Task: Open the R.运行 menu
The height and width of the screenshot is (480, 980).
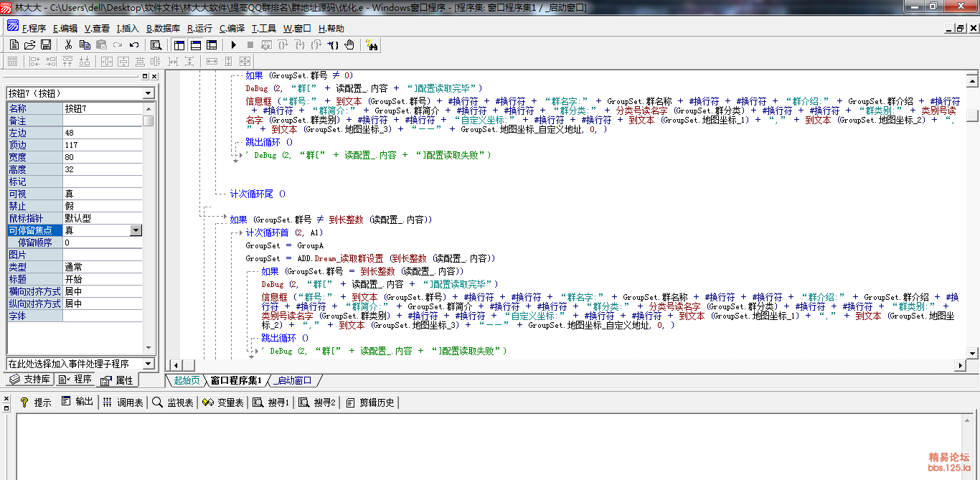Action: [199, 29]
